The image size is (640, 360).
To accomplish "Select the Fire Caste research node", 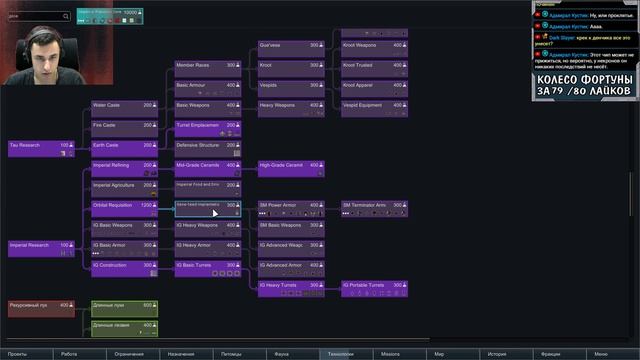I will click(124, 129).
